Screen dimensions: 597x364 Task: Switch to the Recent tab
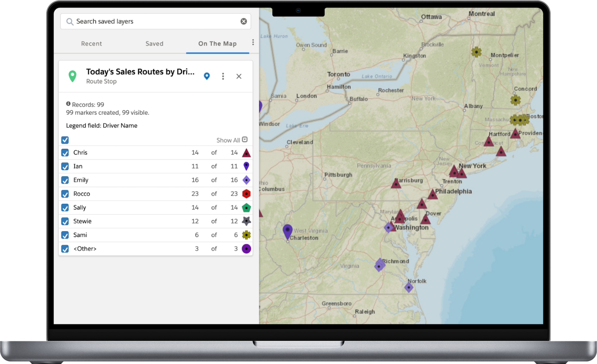tap(91, 44)
